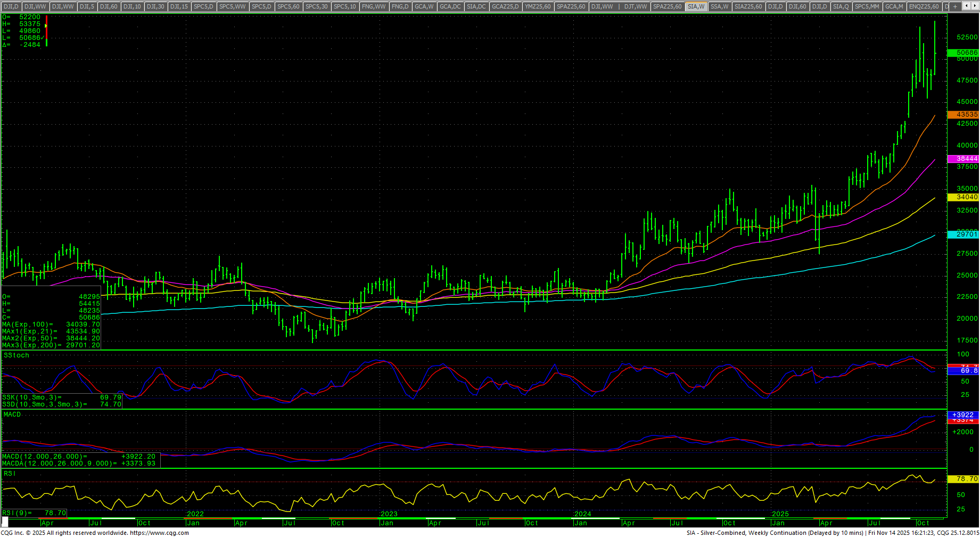Click the white square at the time axis start
Image resolution: width=980 pixels, height=537 pixels.
pyautogui.click(x=5, y=520)
